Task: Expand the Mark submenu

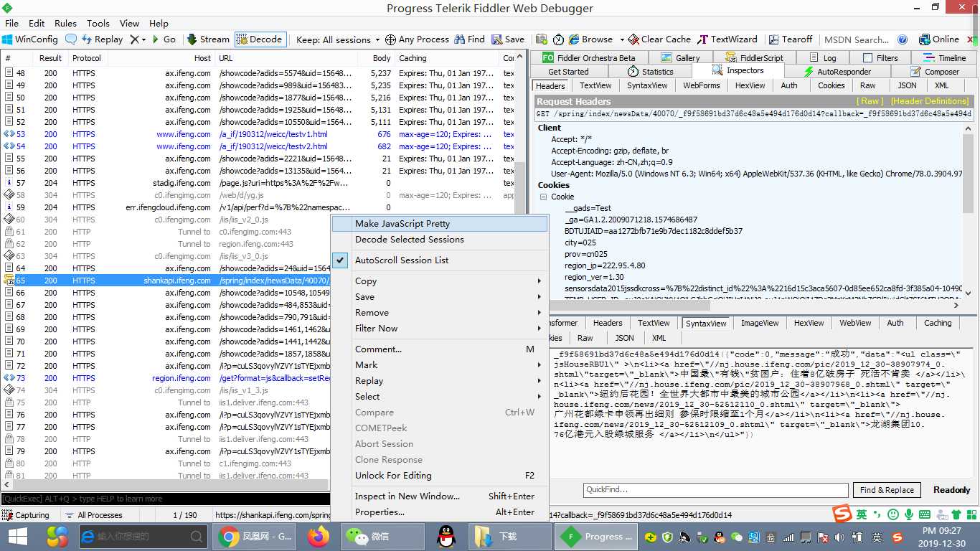Action: pyautogui.click(x=439, y=365)
